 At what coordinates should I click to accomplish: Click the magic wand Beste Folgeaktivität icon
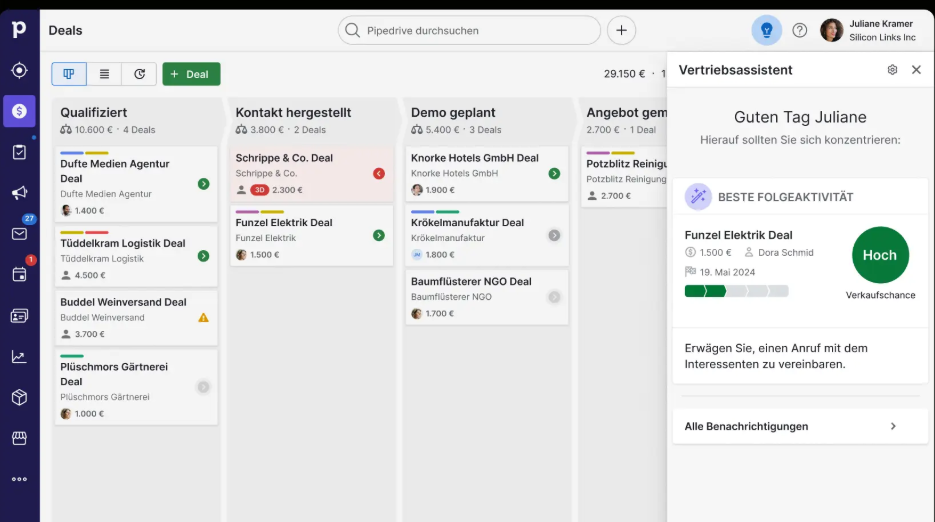coord(698,196)
